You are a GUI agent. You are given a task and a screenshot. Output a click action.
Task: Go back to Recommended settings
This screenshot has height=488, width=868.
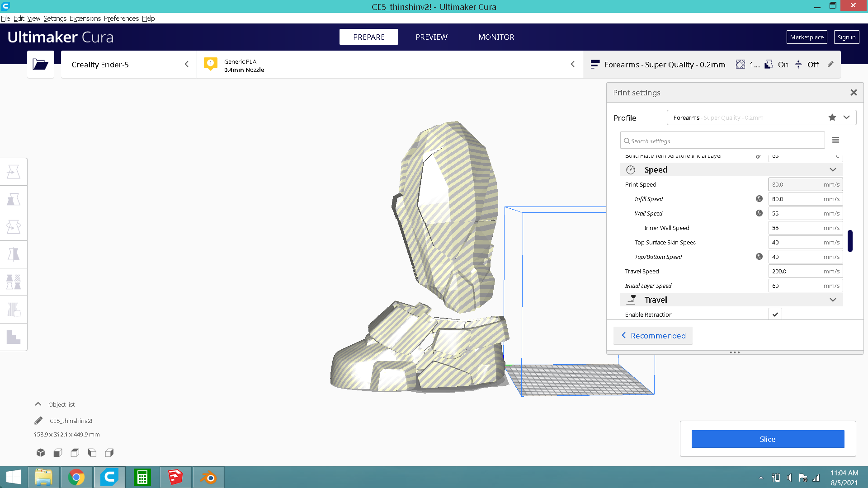[x=653, y=336]
